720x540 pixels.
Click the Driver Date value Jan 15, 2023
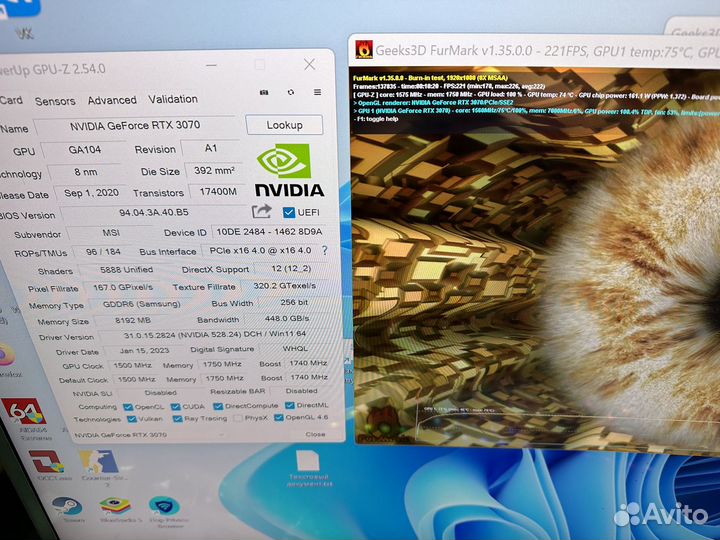click(145, 350)
